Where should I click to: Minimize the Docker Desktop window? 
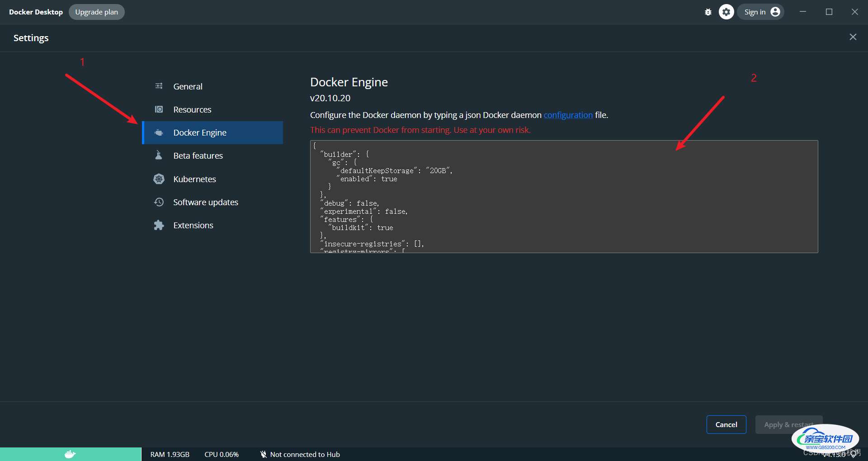pyautogui.click(x=803, y=12)
